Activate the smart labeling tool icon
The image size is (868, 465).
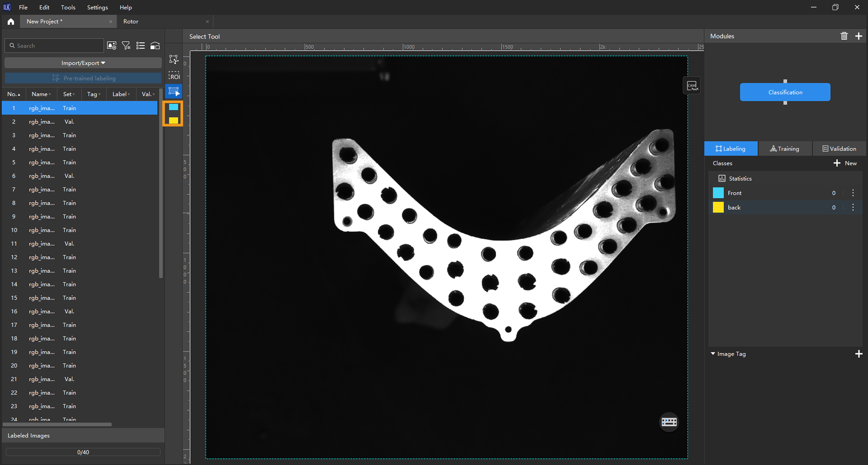tap(174, 59)
